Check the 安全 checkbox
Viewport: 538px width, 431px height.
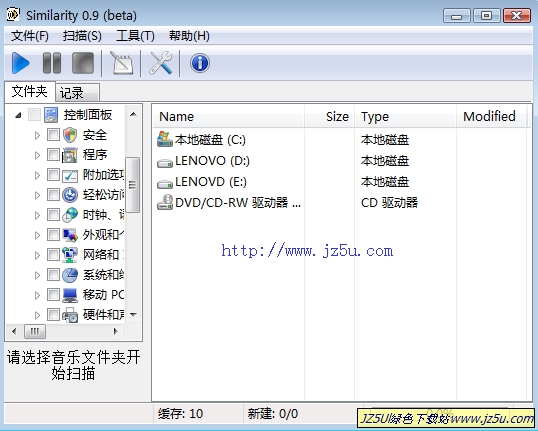tap(53, 135)
